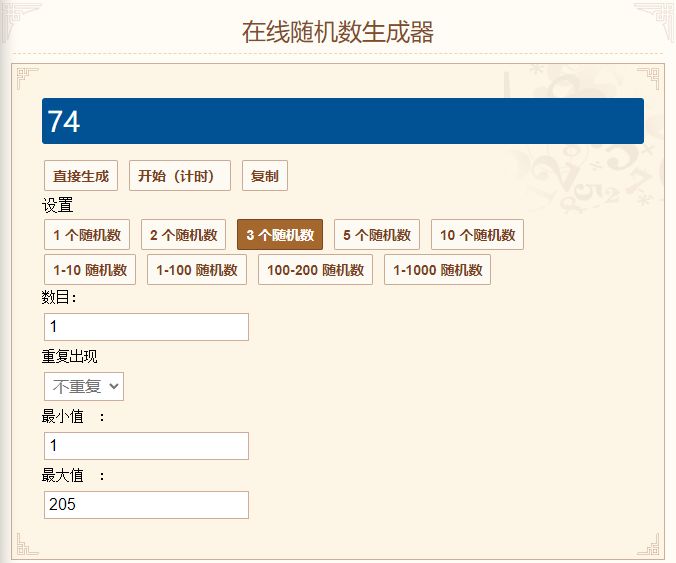
Task: Start the timed generator with 开始（计时）
Action: 180,175
